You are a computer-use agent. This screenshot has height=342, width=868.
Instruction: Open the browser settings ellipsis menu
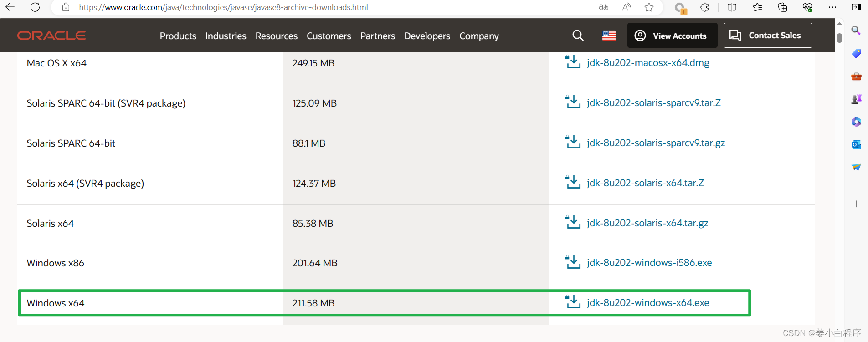(x=832, y=7)
